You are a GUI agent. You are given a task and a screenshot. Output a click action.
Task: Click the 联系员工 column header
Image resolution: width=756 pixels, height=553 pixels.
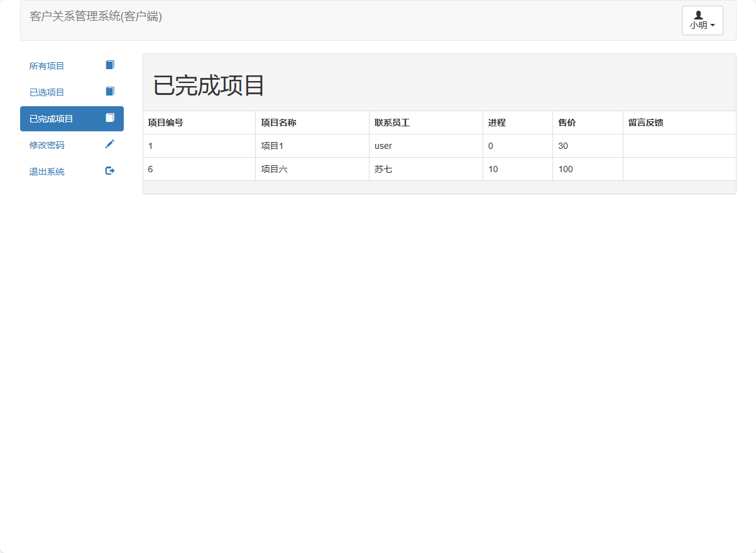(x=390, y=122)
